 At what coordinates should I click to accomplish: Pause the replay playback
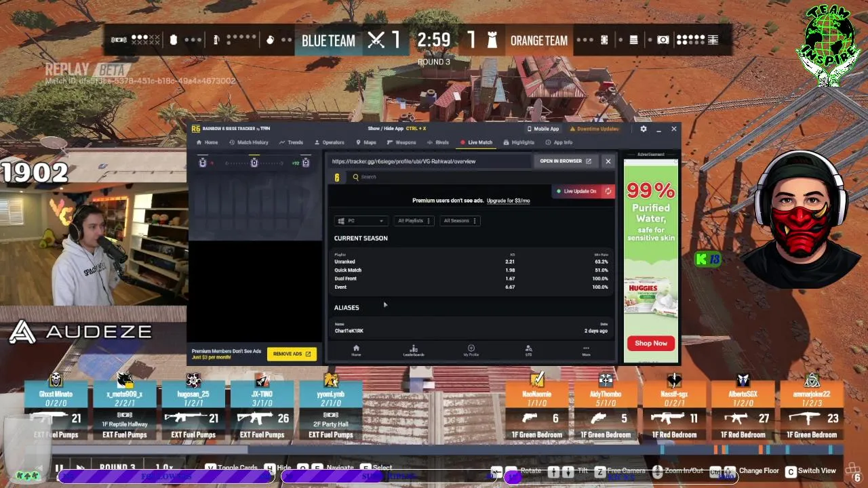(x=59, y=468)
